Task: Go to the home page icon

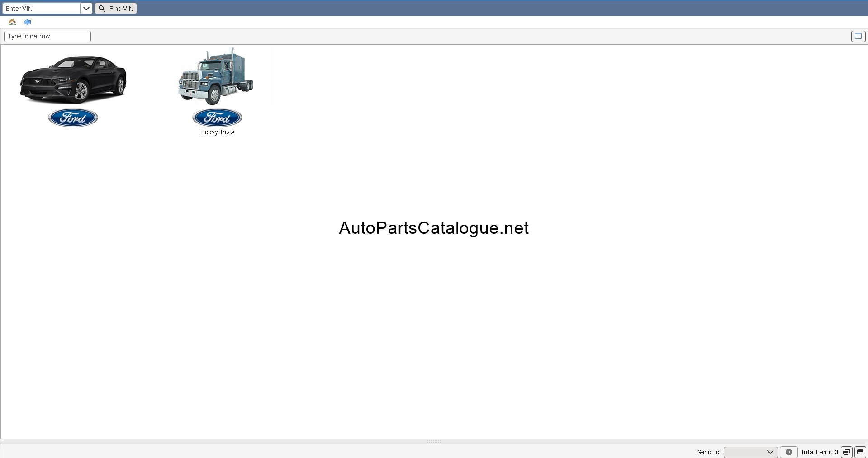Action: [12, 22]
